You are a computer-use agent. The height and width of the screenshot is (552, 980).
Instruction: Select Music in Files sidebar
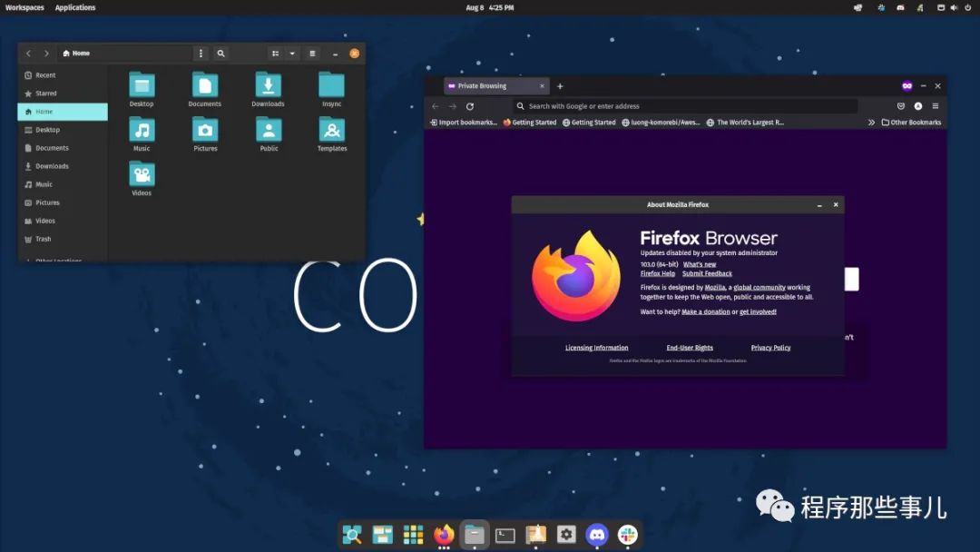click(63, 184)
